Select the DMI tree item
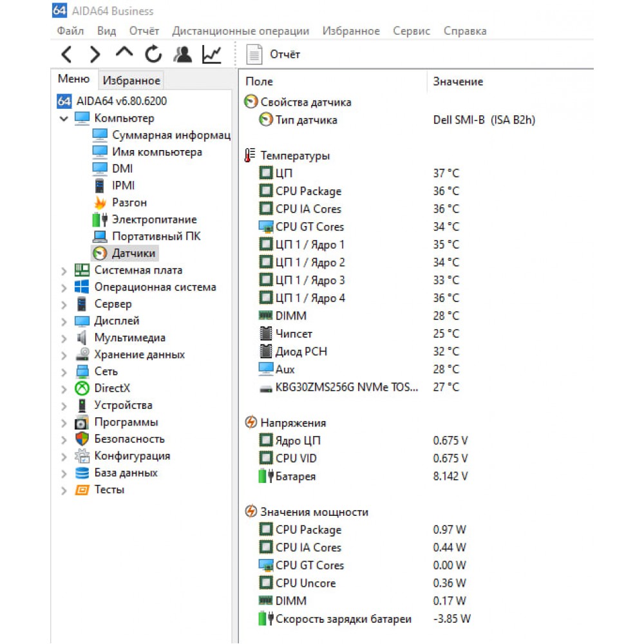Image resolution: width=644 pixels, height=644 pixels. coord(122,169)
